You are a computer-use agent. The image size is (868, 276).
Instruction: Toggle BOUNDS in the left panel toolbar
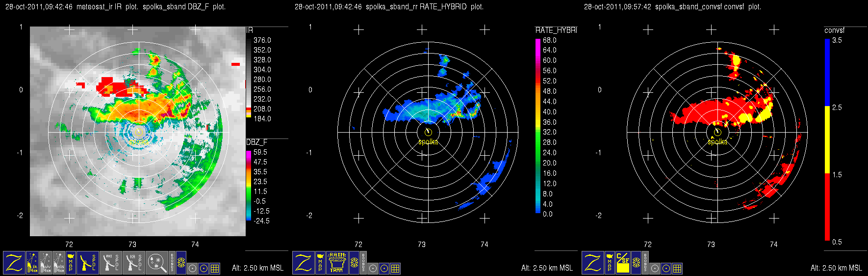click(172, 263)
